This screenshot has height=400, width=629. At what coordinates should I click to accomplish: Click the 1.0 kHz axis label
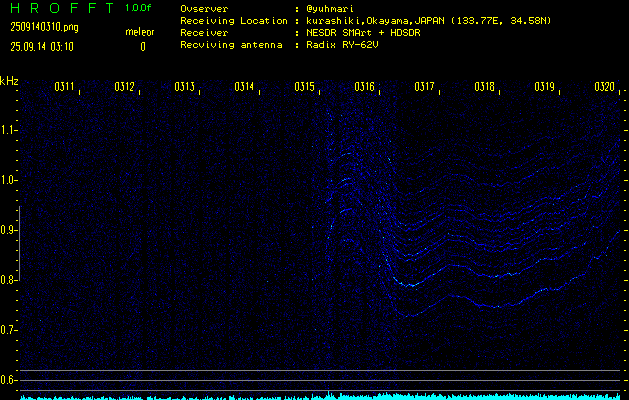[x=8, y=180]
